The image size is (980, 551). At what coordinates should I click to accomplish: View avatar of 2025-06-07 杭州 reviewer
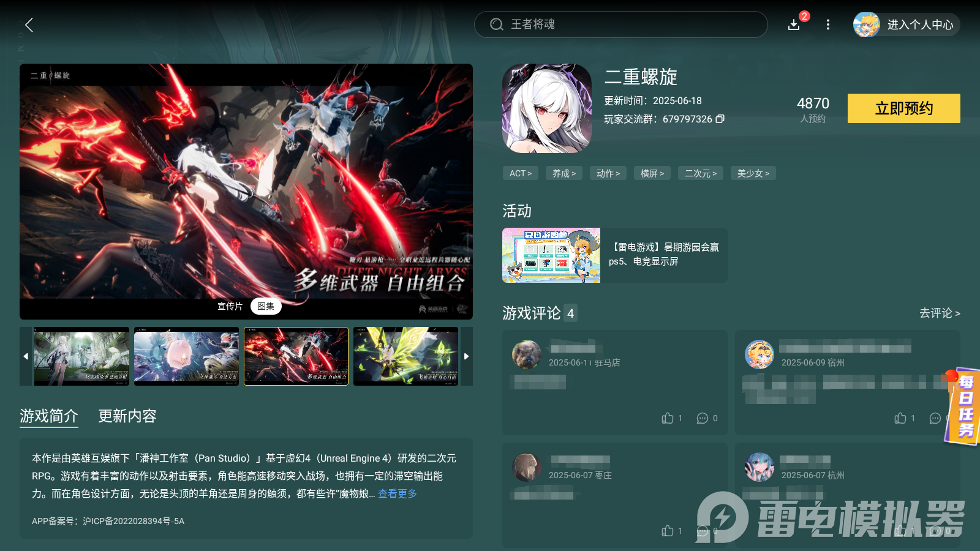point(759,467)
